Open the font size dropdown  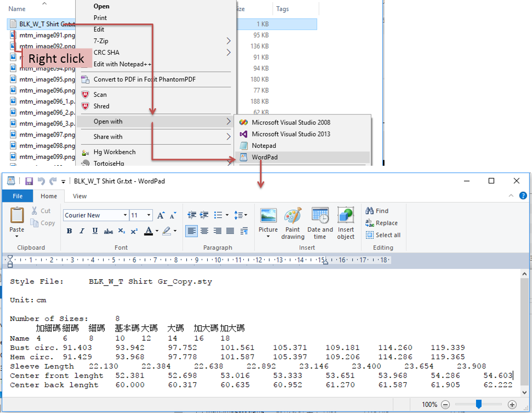[x=149, y=215]
